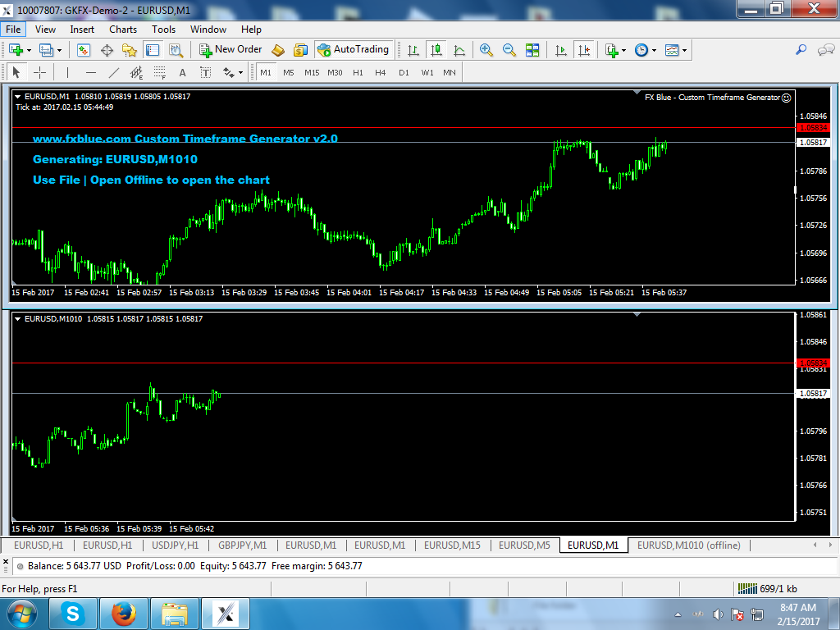The height and width of the screenshot is (630, 840).
Task: Toggle chart auto scroll
Action: [x=560, y=50]
